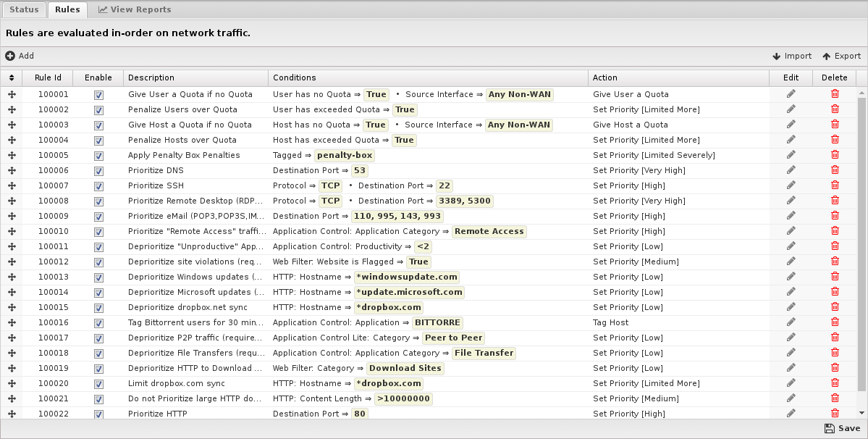Switch to the Status tab
This screenshot has height=439, width=868.
click(24, 9)
